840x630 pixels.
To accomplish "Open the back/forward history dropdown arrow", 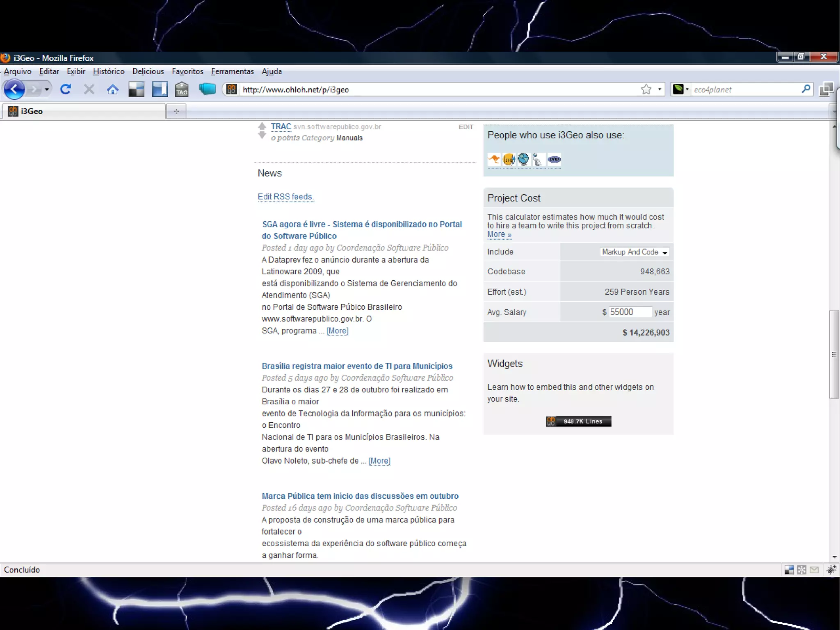I will (47, 89).
